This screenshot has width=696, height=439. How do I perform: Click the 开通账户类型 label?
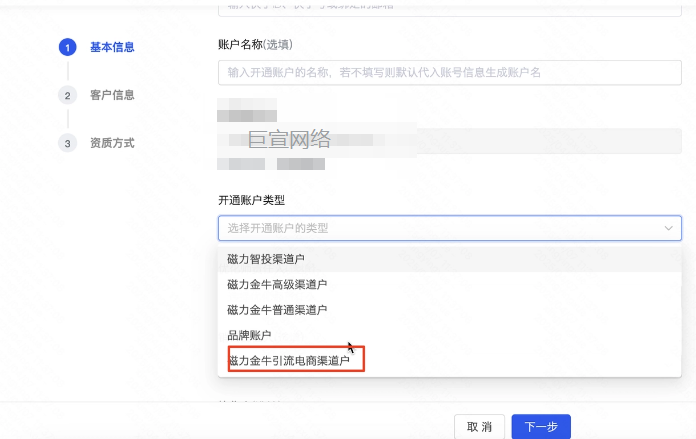[251, 200]
